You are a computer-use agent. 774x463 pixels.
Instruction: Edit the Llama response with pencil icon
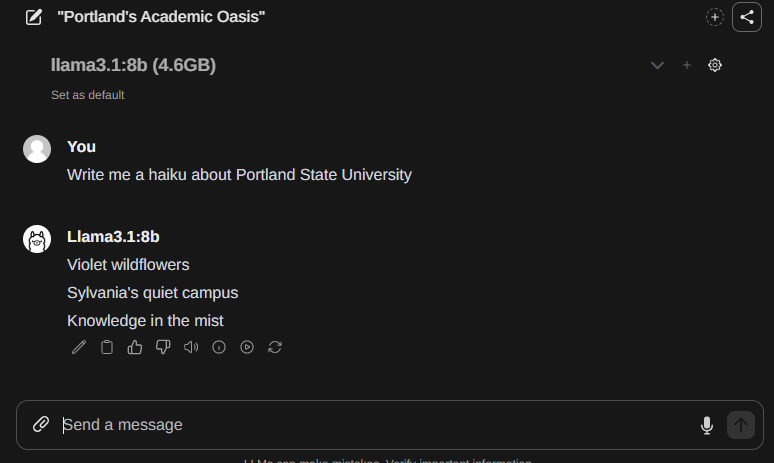point(79,347)
